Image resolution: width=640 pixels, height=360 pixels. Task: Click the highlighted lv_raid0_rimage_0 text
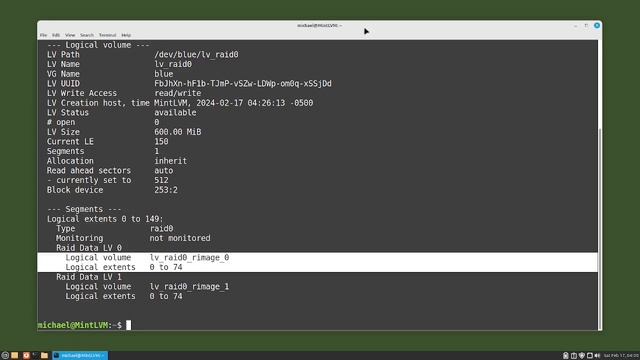click(x=189, y=258)
